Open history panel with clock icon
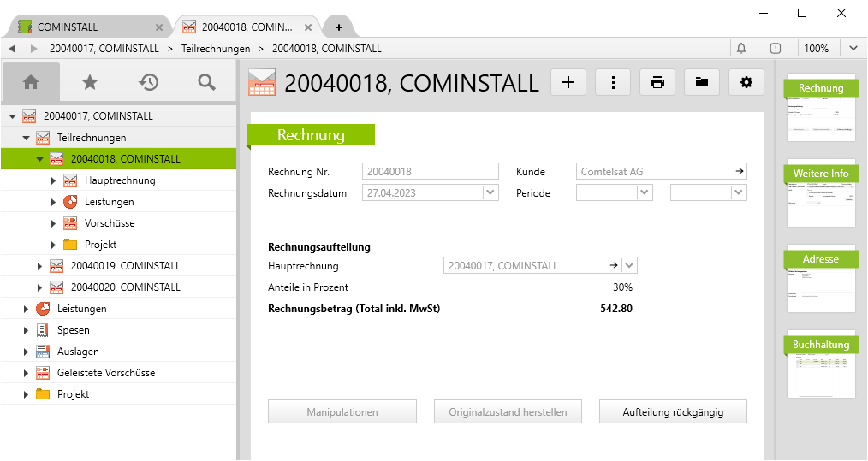This screenshot has height=461, width=868. [x=148, y=82]
